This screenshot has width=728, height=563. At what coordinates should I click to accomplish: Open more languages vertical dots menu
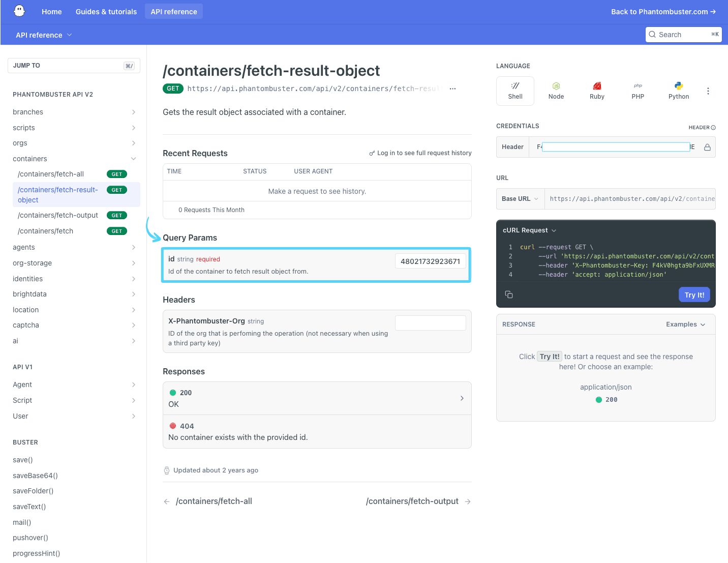click(x=708, y=91)
